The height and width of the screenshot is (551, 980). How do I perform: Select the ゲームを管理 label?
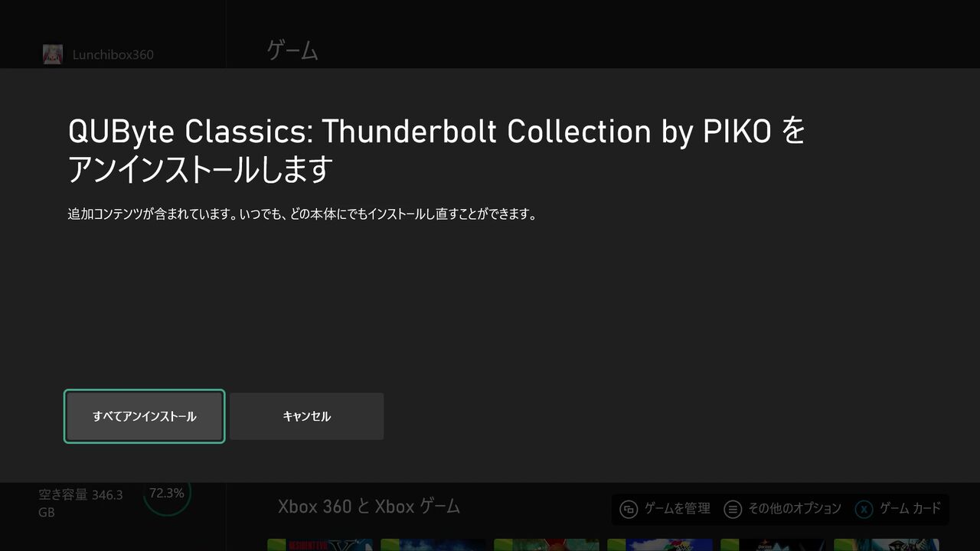[677, 509]
